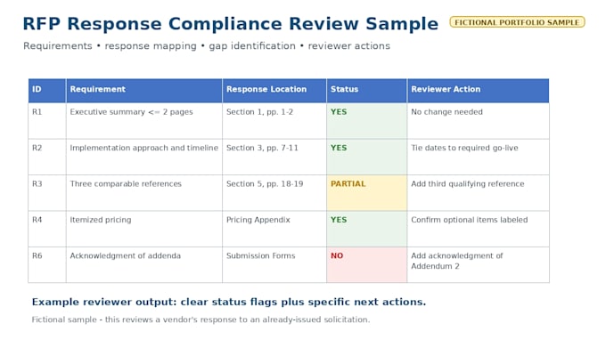606x364 pixels.
Task: Select the 'Confirm optional items labeled' cell
Action: pyautogui.click(x=478, y=229)
